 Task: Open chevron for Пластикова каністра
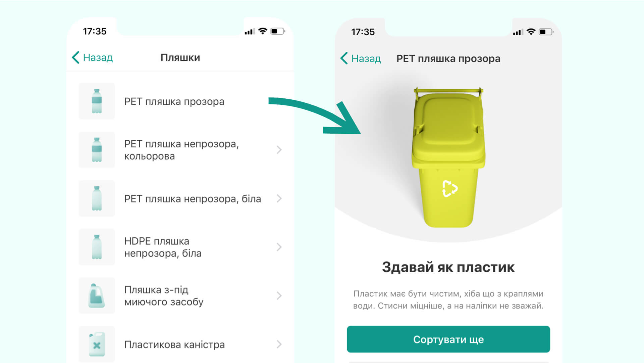pos(279,344)
